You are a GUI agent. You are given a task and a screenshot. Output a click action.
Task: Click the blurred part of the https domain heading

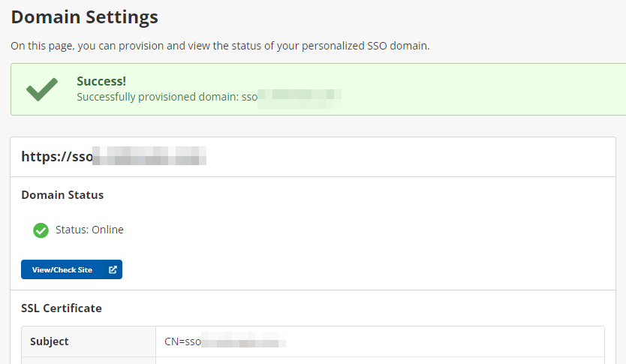(x=154, y=157)
